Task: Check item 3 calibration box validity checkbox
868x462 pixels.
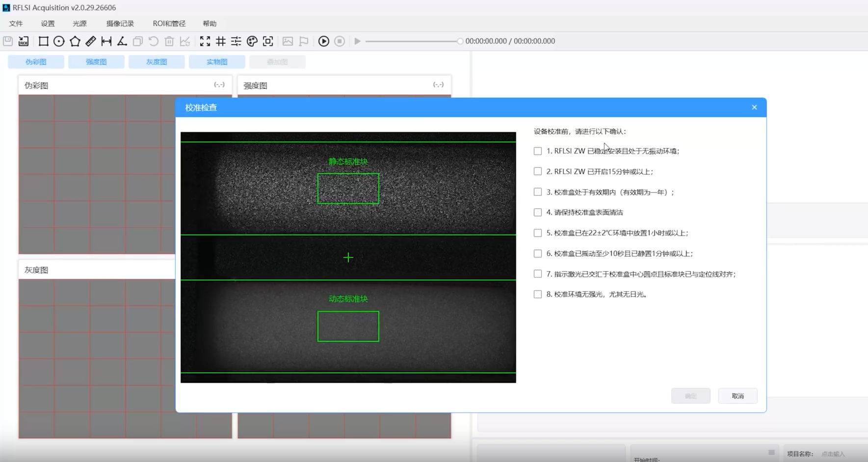Action: [538, 192]
